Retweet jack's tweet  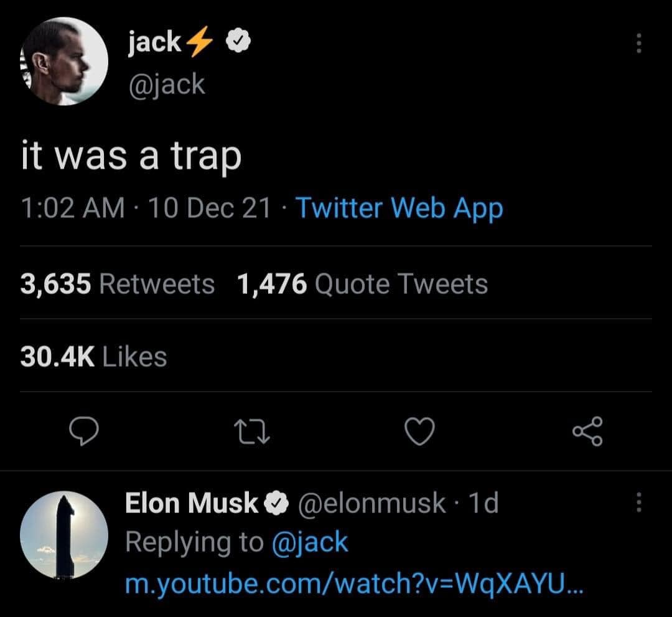click(252, 431)
